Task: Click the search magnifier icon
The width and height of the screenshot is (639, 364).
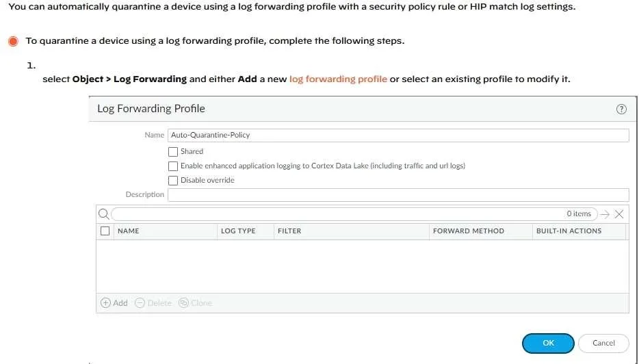Action: pyautogui.click(x=104, y=214)
